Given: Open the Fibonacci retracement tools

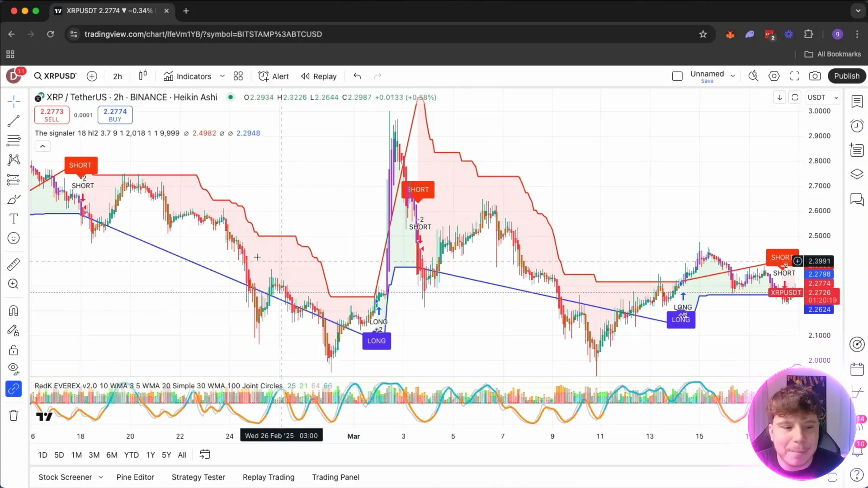Looking at the screenshot, I should click(14, 141).
